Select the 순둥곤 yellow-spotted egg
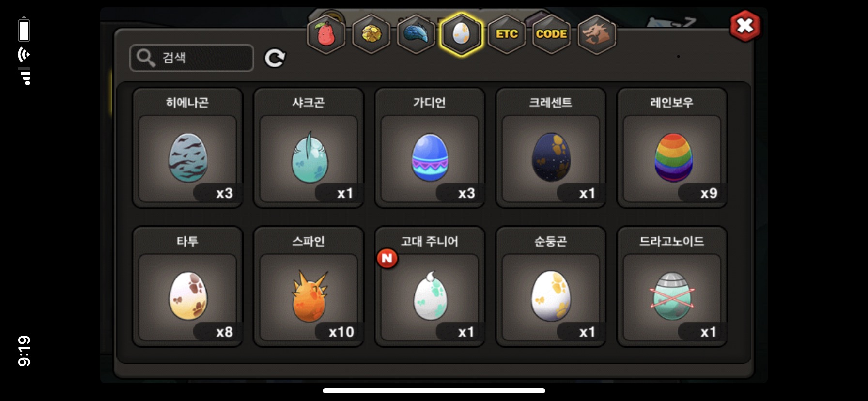Screen dimensions: 868x401 (551, 287)
